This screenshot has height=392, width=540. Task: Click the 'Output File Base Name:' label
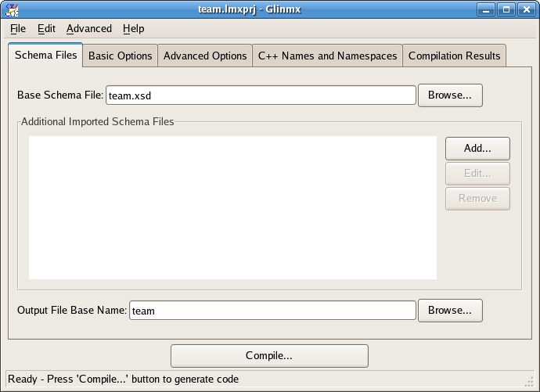pos(72,310)
